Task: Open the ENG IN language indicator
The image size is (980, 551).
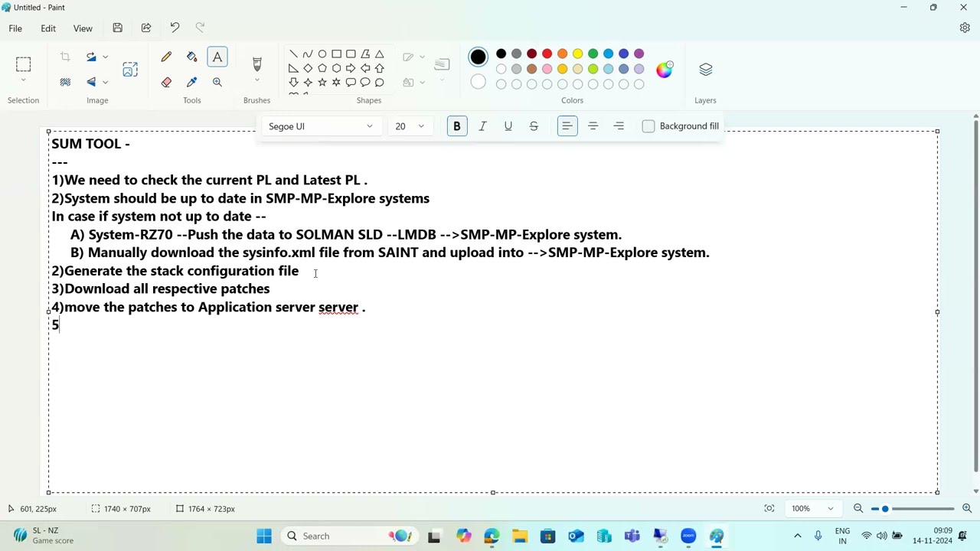Action: pos(842,536)
